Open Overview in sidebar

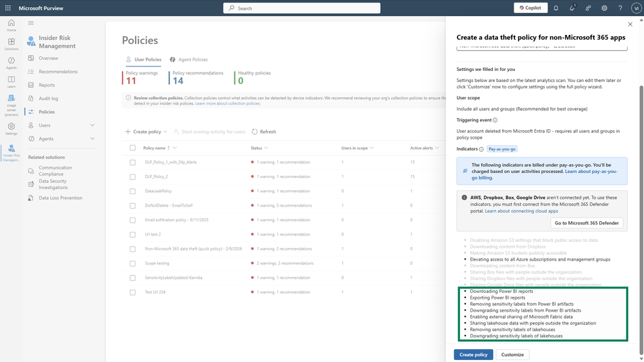coord(48,58)
